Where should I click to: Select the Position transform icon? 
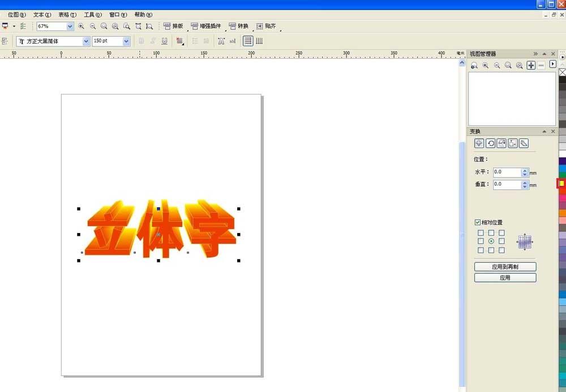pyautogui.click(x=479, y=143)
